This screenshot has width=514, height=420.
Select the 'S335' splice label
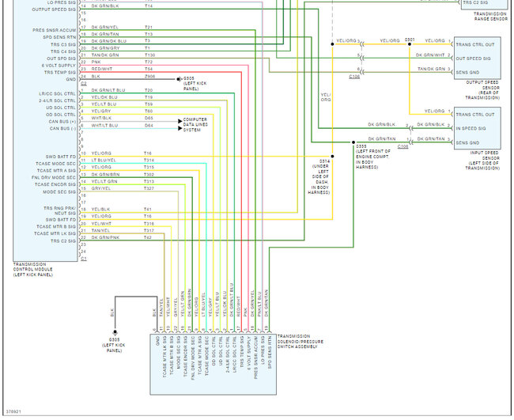361,146
